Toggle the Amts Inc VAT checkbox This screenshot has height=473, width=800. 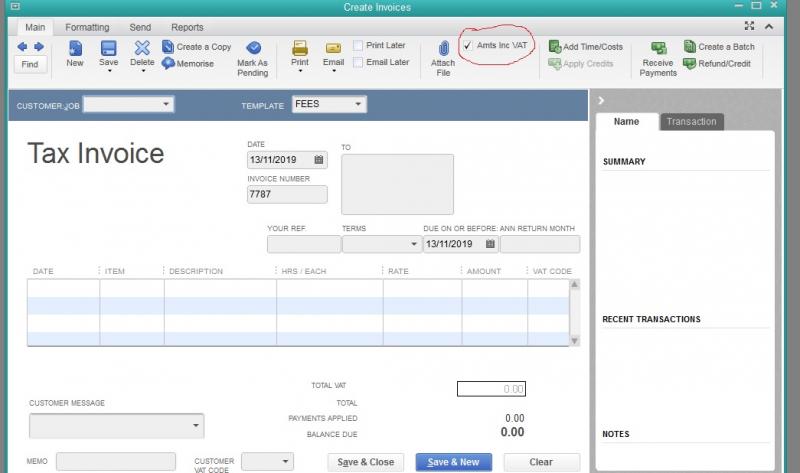coord(468,46)
